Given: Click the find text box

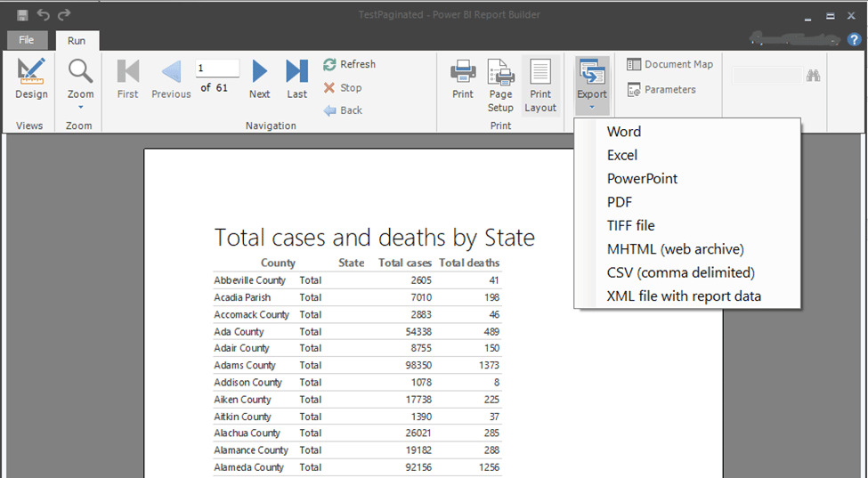Looking at the screenshot, I should click(767, 76).
